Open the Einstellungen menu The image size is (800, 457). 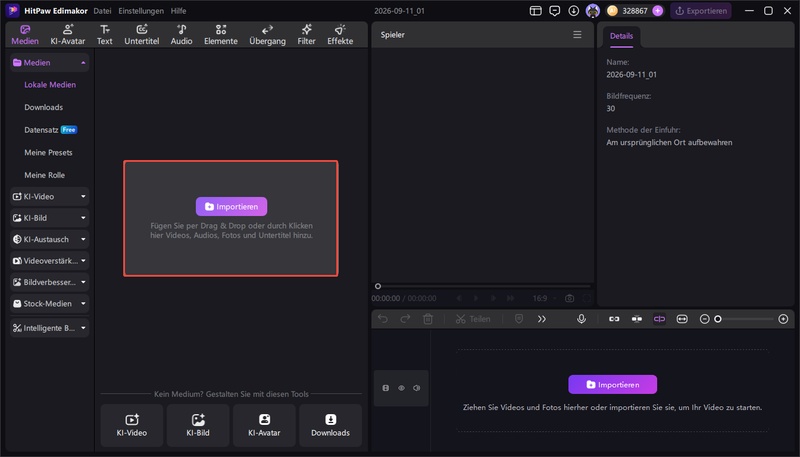pos(141,11)
